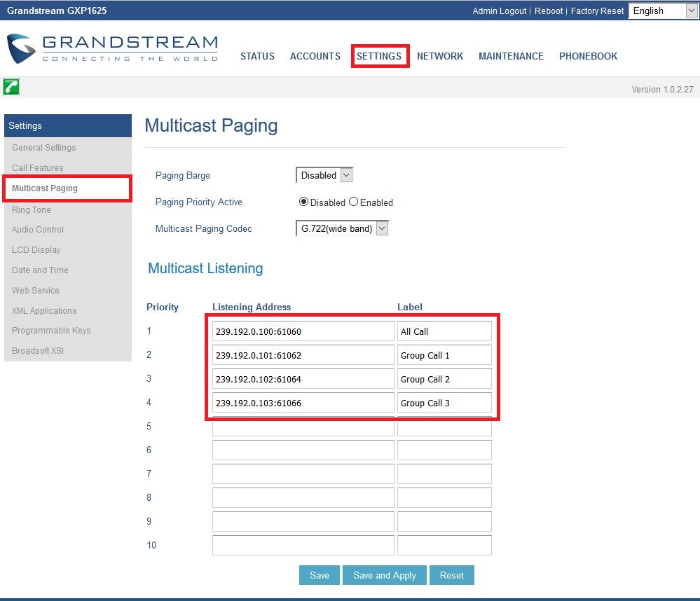Open the SETTINGS menu tab

[379, 56]
